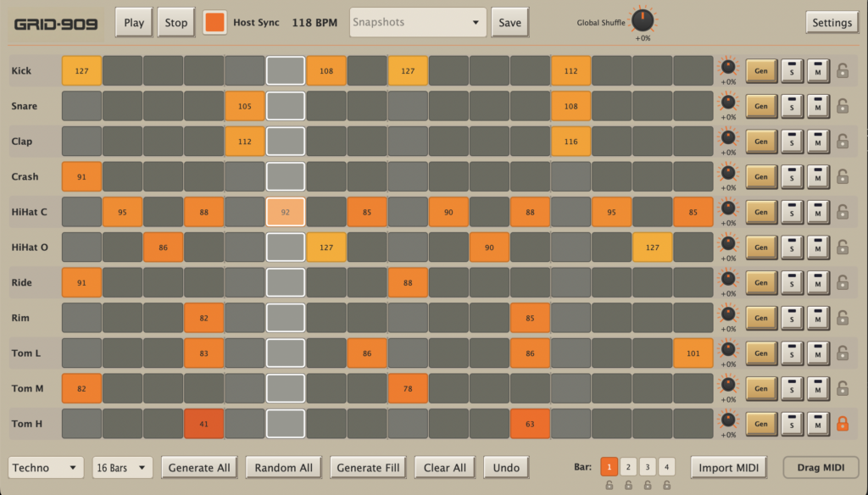Click the shuffle knob on the Ride row
The width and height of the screenshot is (868, 495).
[727, 279]
